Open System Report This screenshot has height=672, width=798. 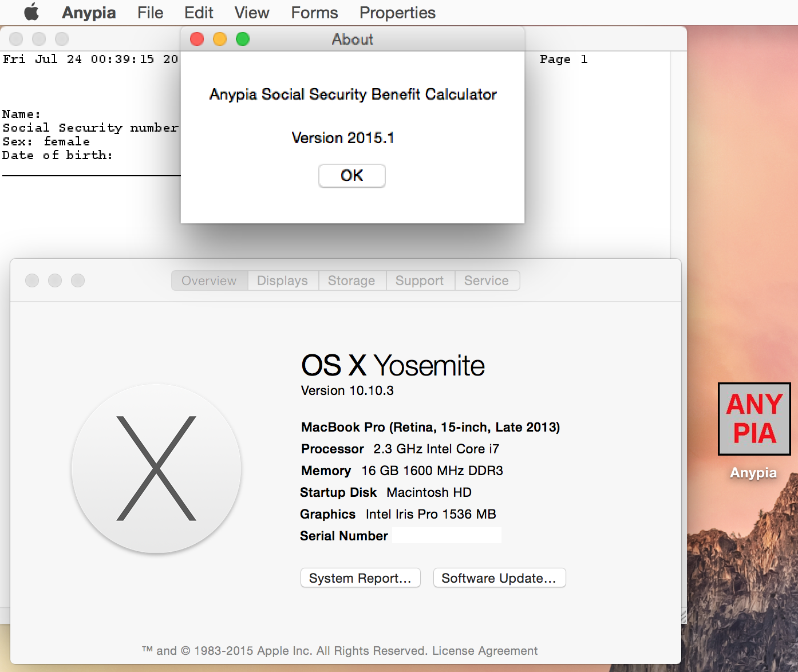tap(361, 578)
